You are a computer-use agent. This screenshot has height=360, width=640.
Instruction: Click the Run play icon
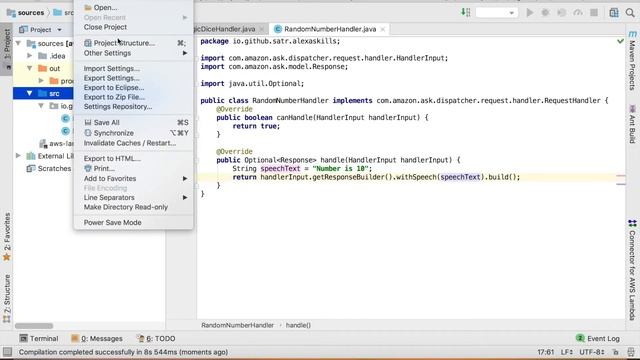(x=530, y=13)
